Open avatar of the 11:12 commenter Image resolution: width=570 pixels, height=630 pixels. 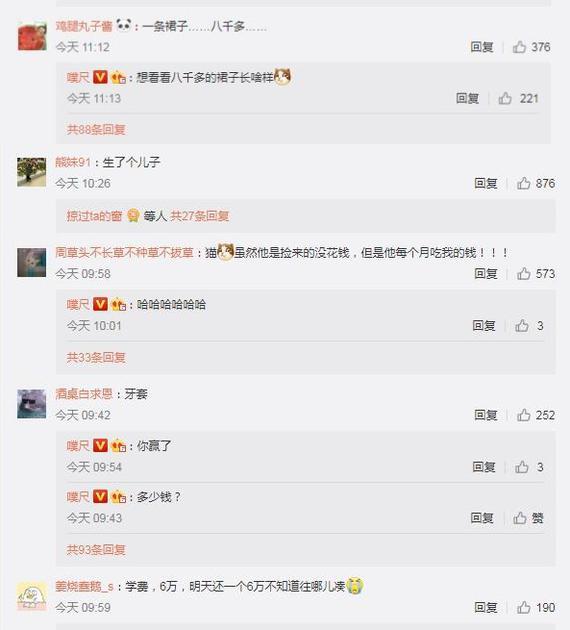(x=32, y=37)
